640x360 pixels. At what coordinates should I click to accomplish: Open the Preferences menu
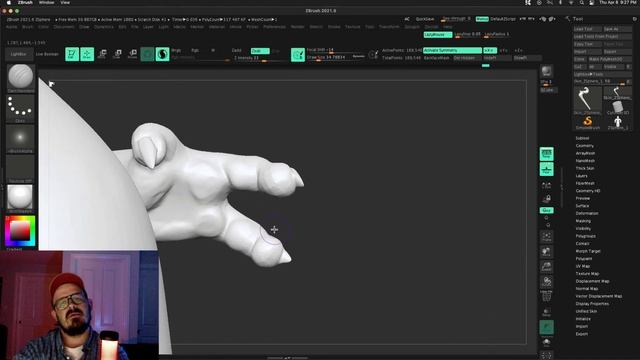[x=274, y=27]
